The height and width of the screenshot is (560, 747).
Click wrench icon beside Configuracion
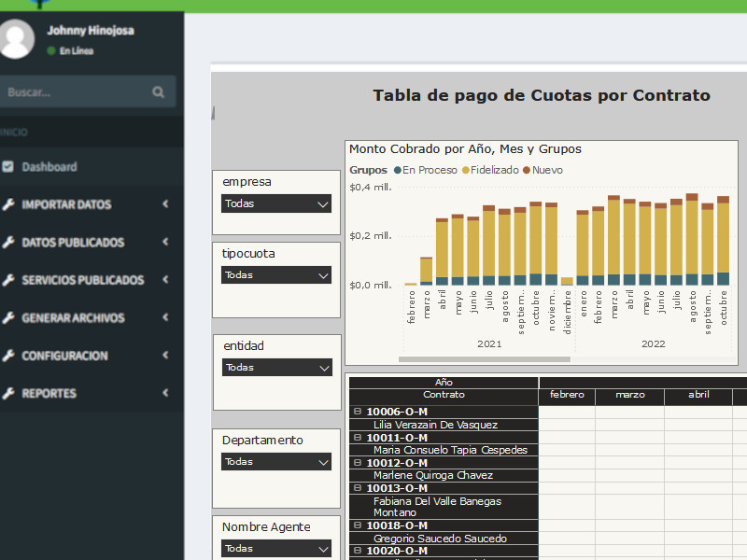(x=8, y=356)
